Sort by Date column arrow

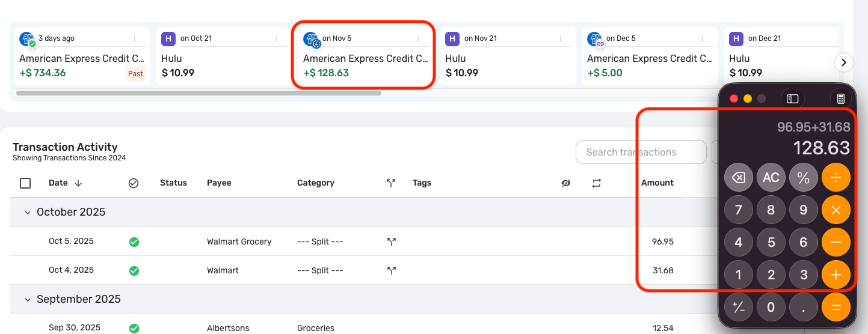click(x=78, y=183)
